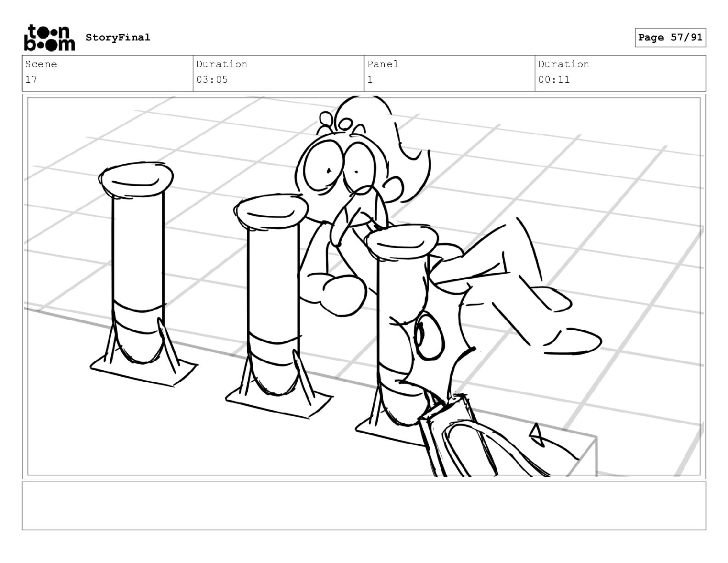Select the Panel header label
Image resolution: width=728 pixels, height=563 pixels.
coord(383,64)
